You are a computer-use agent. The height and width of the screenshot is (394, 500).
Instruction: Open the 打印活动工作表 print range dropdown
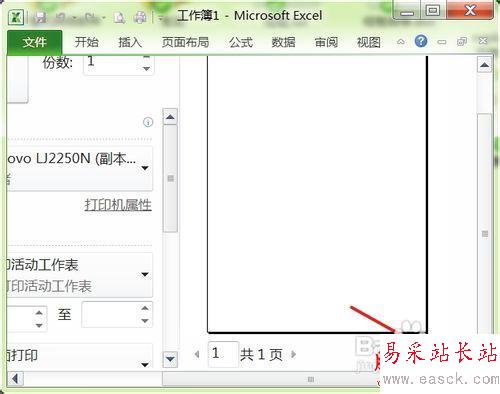79,275
